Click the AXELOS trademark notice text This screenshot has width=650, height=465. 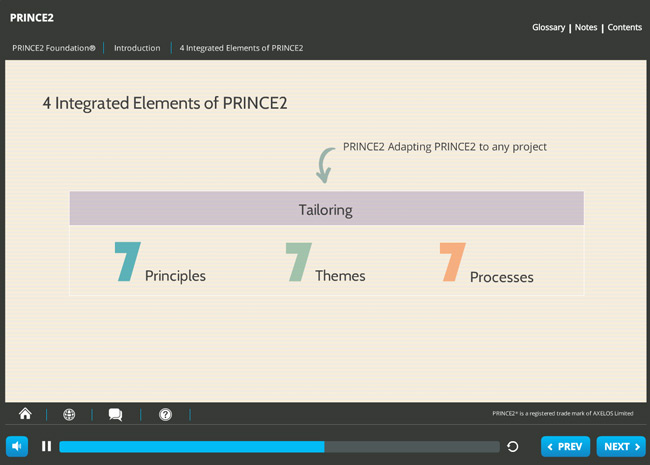click(x=563, y=413)
